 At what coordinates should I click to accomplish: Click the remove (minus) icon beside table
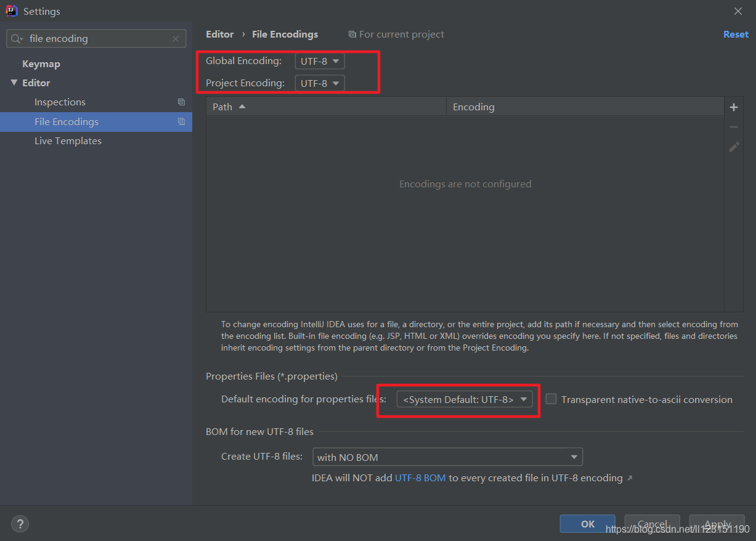(734, 127)
